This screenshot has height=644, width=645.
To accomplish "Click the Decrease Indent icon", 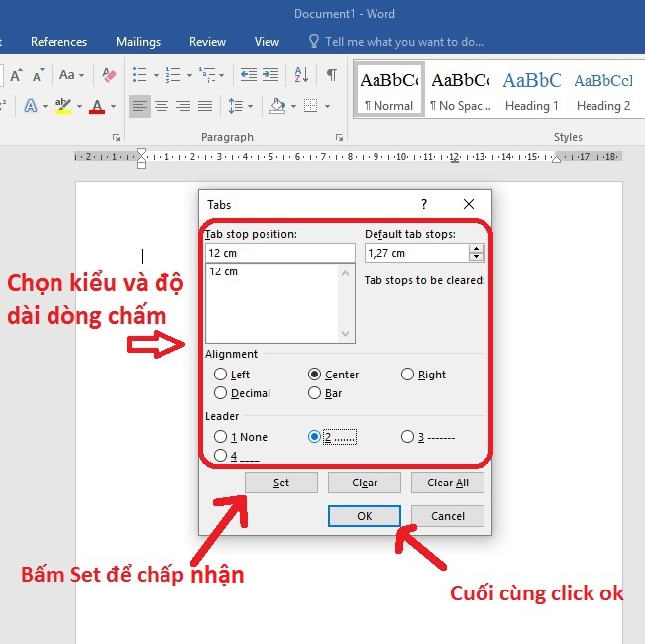I will pyautogui.click(x=249, y=75).
